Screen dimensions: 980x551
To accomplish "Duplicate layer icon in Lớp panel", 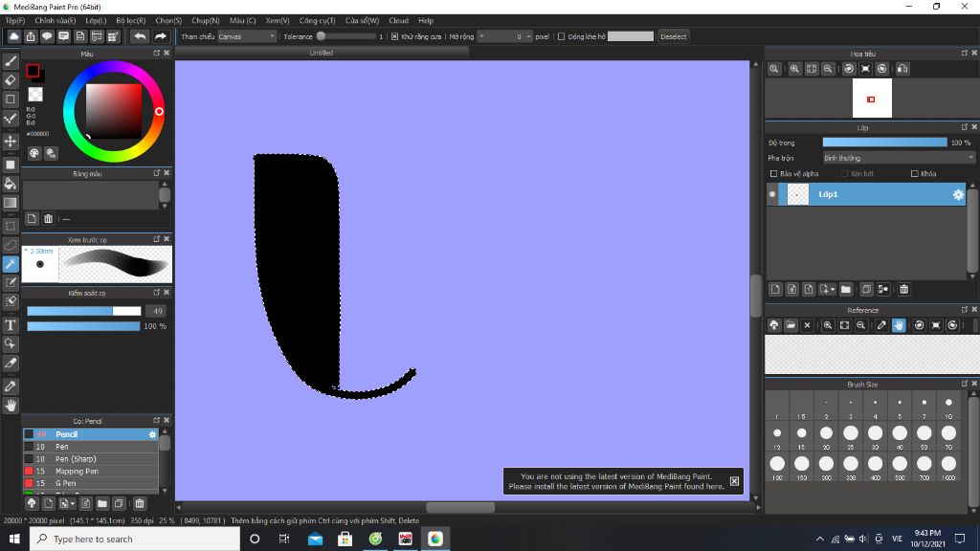I will [x=866, y=289].
